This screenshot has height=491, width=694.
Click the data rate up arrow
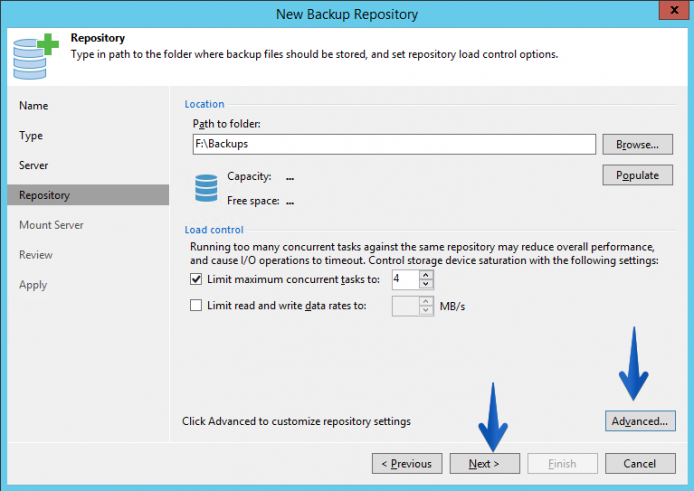(426, 301)
